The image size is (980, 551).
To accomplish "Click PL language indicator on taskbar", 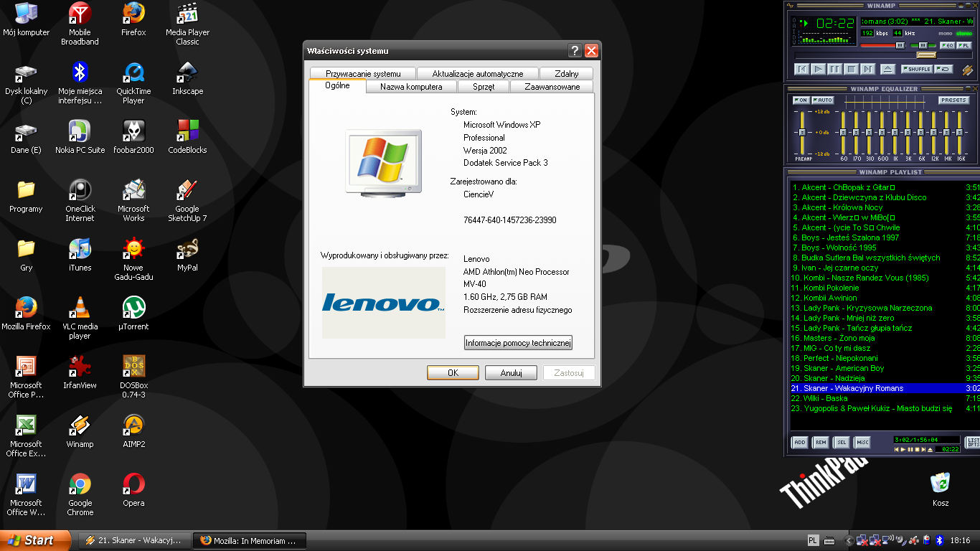I will [814, 540].
